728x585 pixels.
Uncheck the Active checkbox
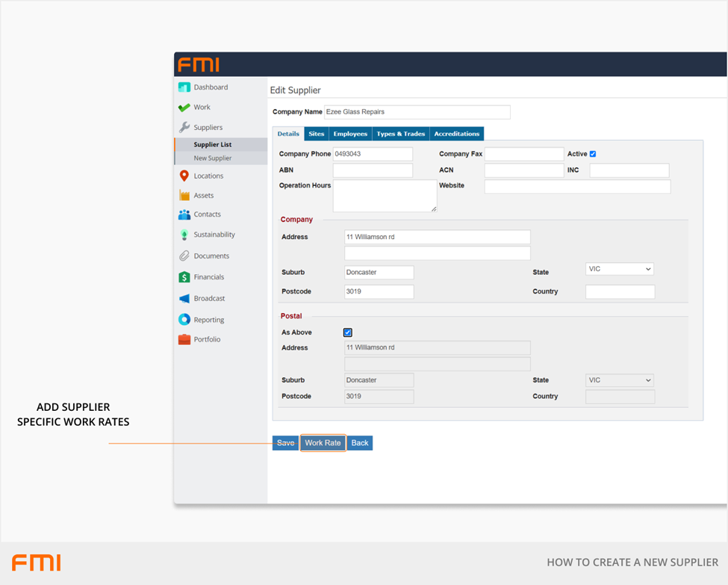click(x=593, y=154)
